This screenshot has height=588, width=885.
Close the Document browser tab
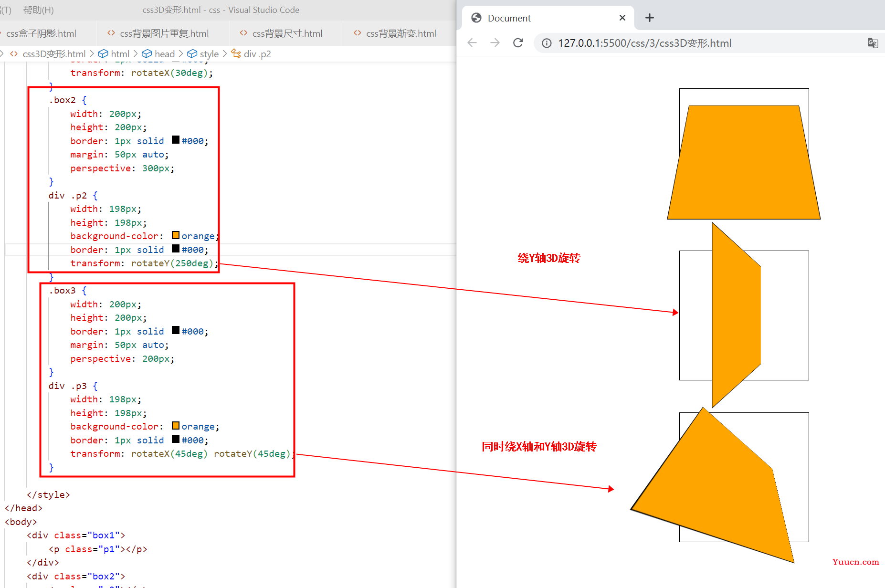622,18
